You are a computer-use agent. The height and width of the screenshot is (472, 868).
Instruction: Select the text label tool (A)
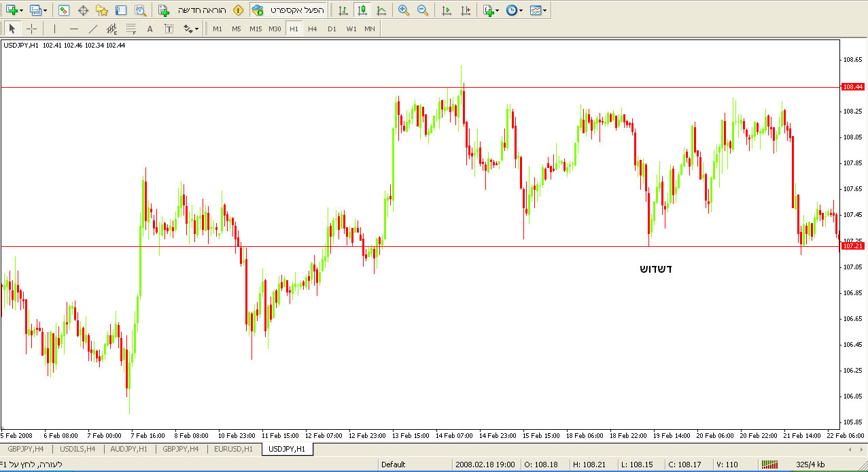pyautogui.click(x=150, y=29)
